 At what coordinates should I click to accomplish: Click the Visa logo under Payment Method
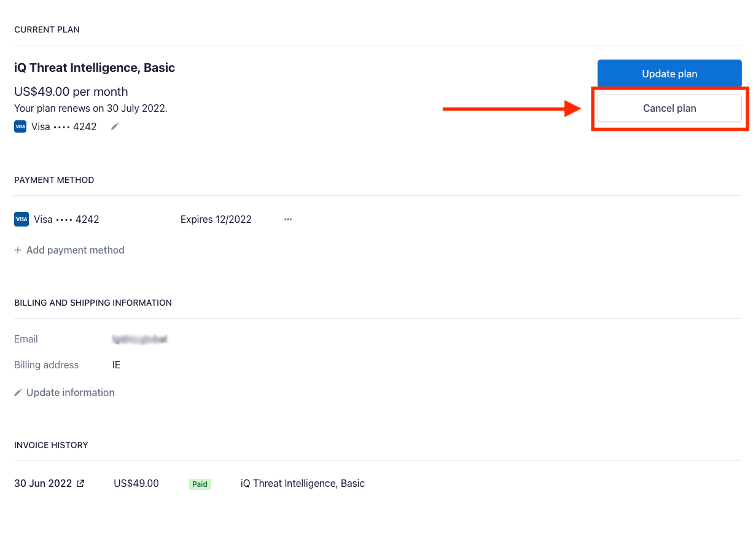tap(21, 219)
